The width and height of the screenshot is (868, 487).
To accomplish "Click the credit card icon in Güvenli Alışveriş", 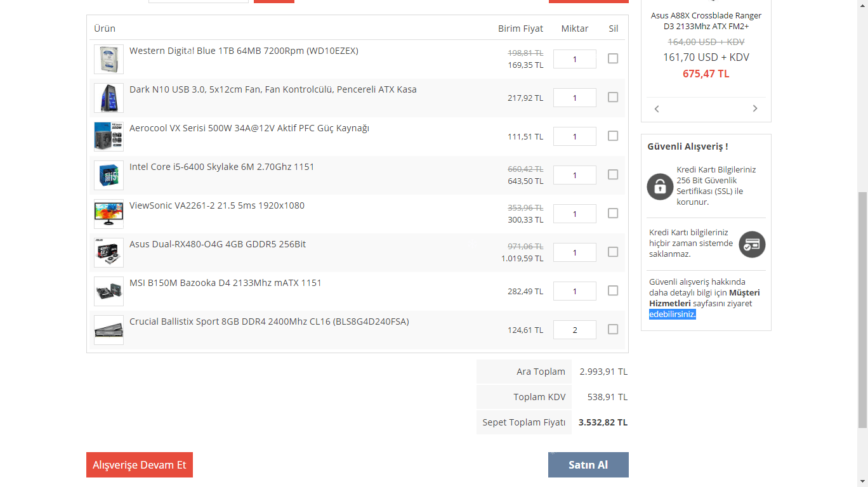I will tap(752, 244).
